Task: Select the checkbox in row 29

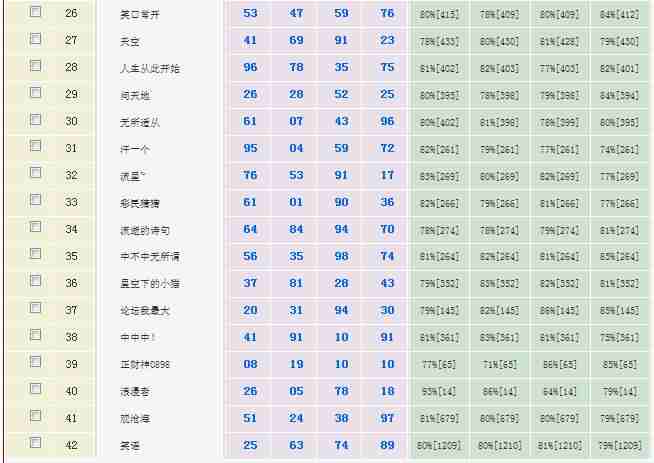Action: (36, 93)
